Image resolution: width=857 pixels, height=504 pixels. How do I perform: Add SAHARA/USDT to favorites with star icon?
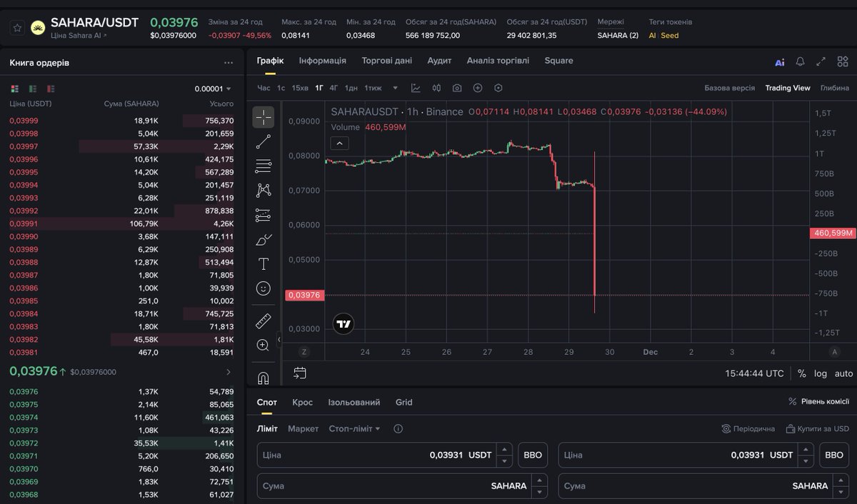(x=17, y=28)
